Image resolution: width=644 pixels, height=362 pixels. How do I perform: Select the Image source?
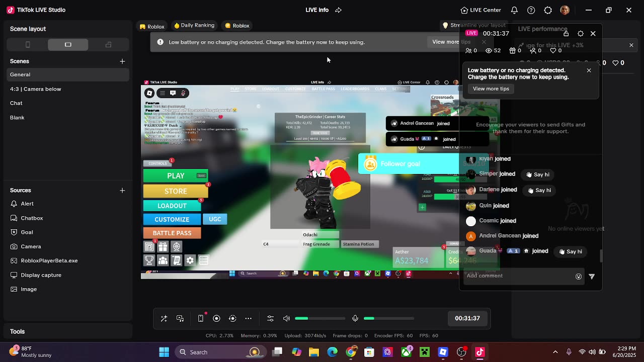tap(68, 289)
